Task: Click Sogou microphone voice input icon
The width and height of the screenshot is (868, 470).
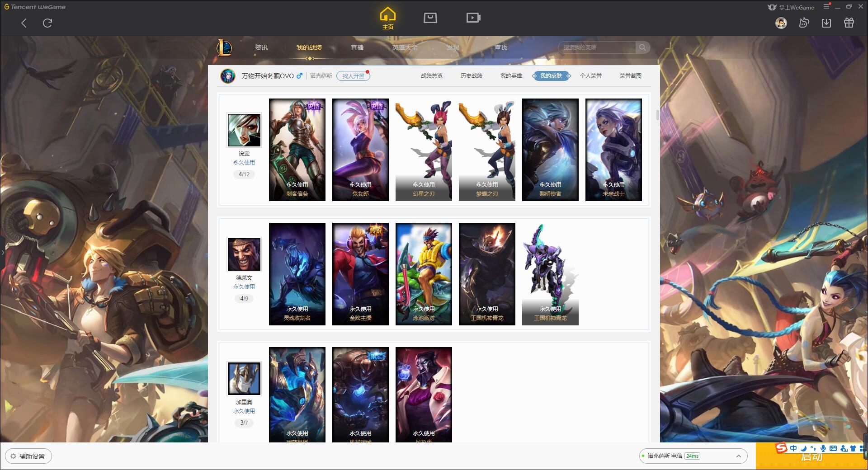Action: point(823,448)
